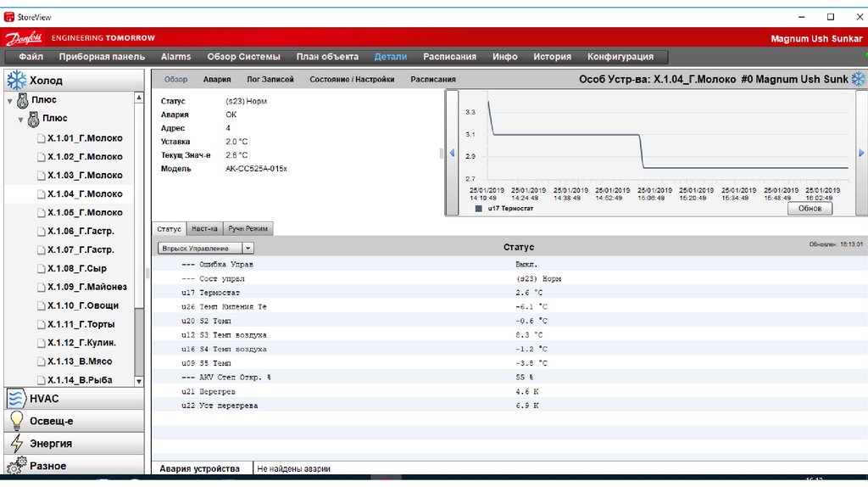Switch to the Лог Записей tab

pyautogui.click(x=270, y=79)
